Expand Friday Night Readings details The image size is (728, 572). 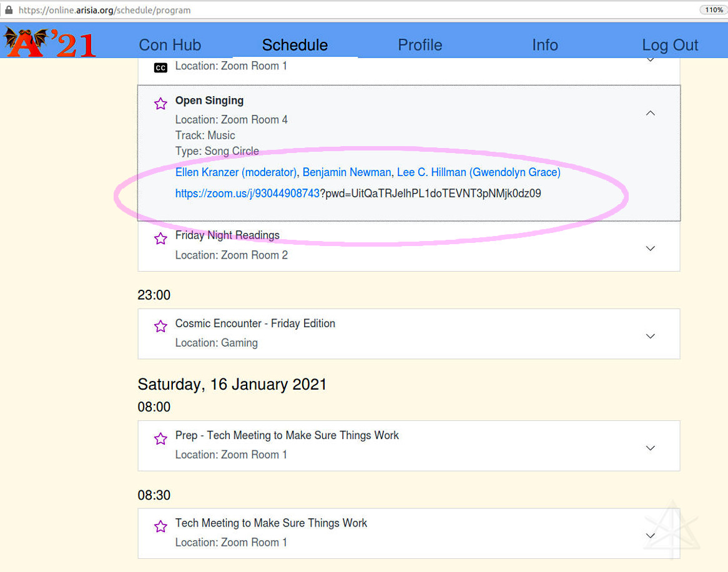point(650,249)
